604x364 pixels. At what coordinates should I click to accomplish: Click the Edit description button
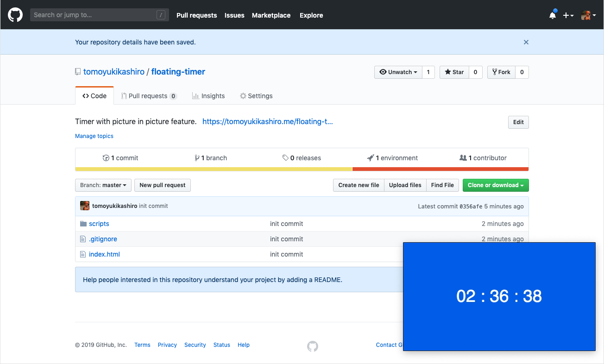point(518,122)
